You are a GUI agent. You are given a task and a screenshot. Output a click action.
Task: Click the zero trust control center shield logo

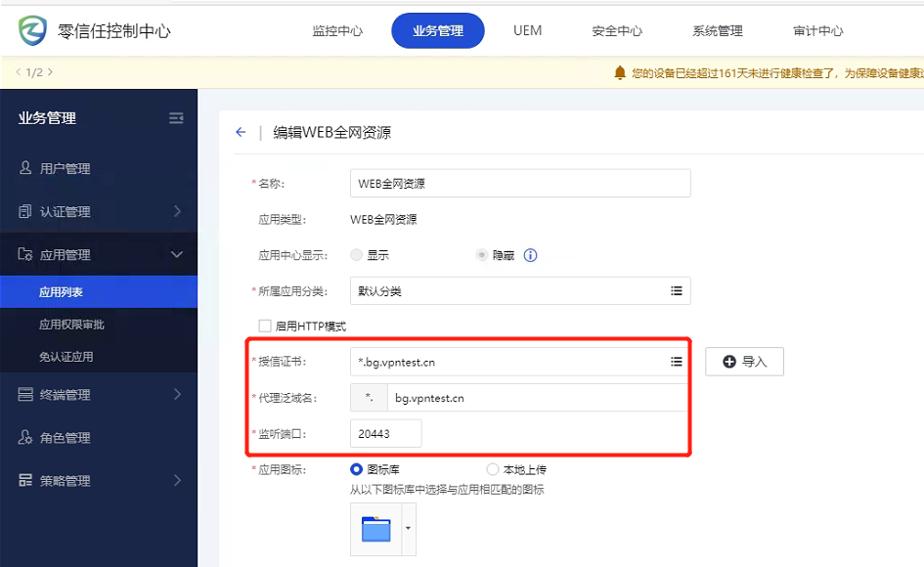33,30
